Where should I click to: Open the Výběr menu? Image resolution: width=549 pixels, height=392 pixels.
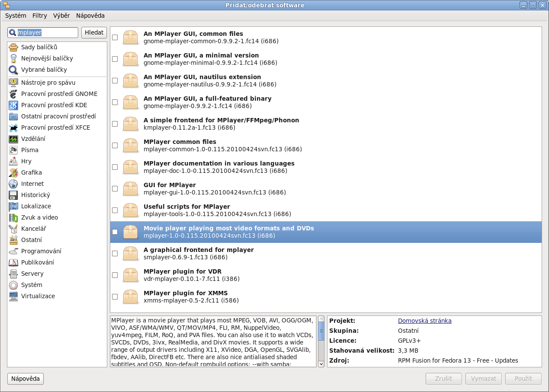click(x=61, y=16)
